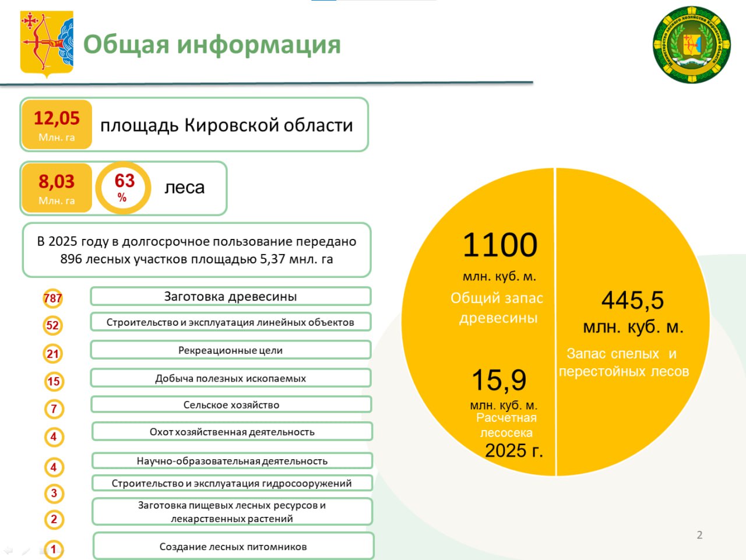
Task: Click the 'Сельское хозяйство' box
Action: 231,405
